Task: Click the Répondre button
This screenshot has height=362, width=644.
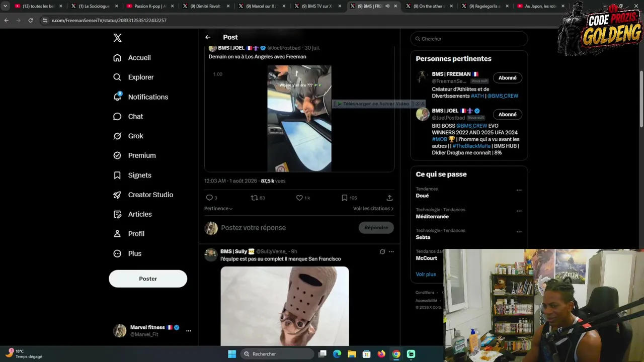Action: click(376, 228)
